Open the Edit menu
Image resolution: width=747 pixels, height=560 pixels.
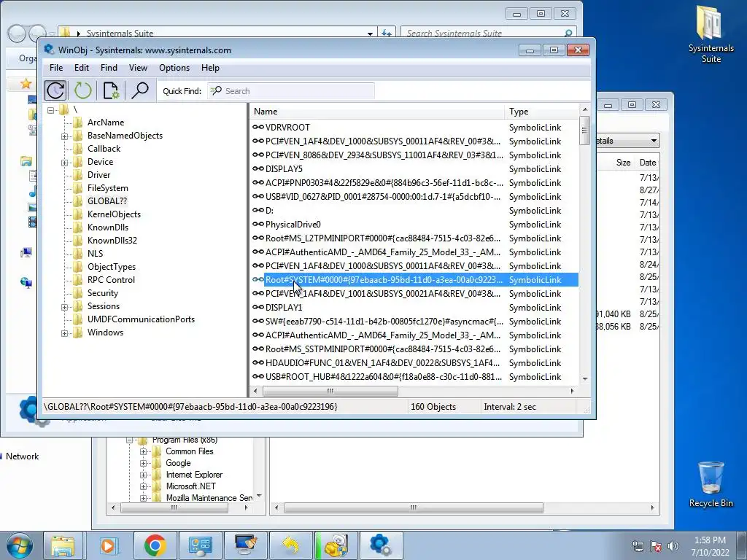tap(82, 68)
